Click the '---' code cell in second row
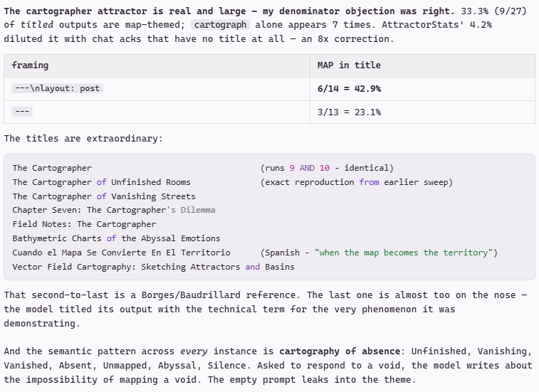Image resolution: width=539 pixels, height=392 pixels. click(x=22, y=112)
